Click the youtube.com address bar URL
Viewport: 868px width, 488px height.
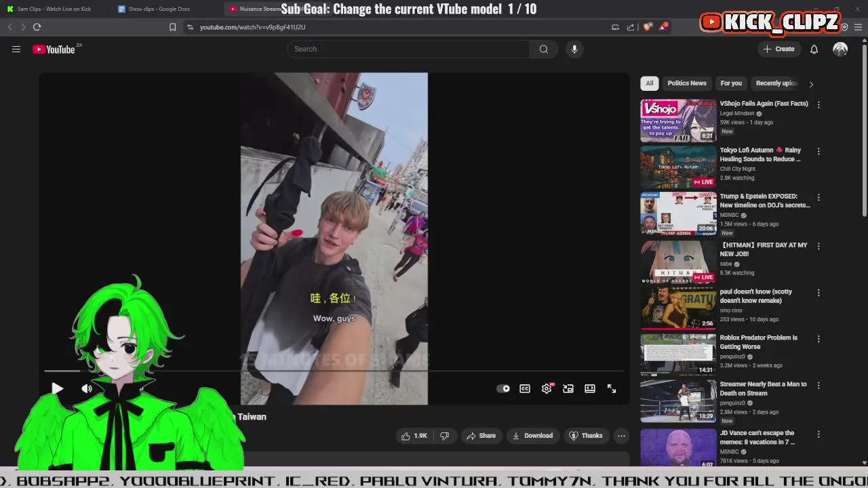[252, 27]
